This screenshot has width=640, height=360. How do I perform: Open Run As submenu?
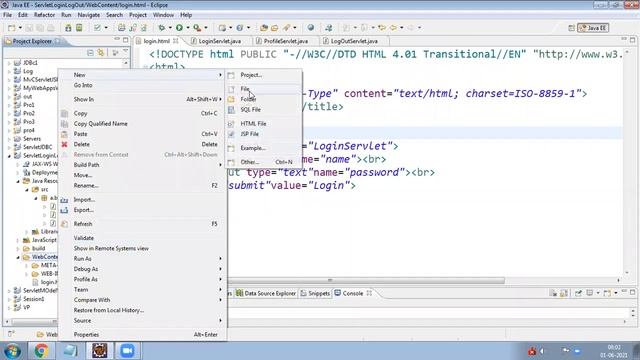click(x=142, y=259)
